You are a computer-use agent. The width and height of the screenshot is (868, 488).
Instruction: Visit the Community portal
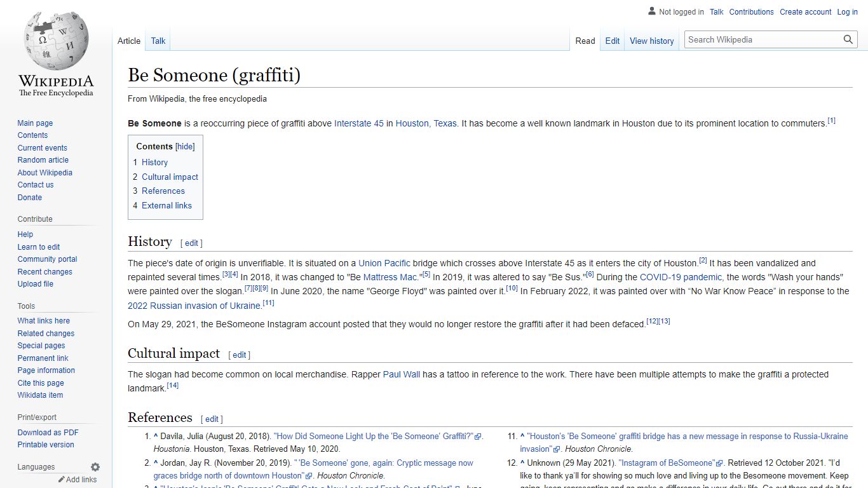(47, 259)
